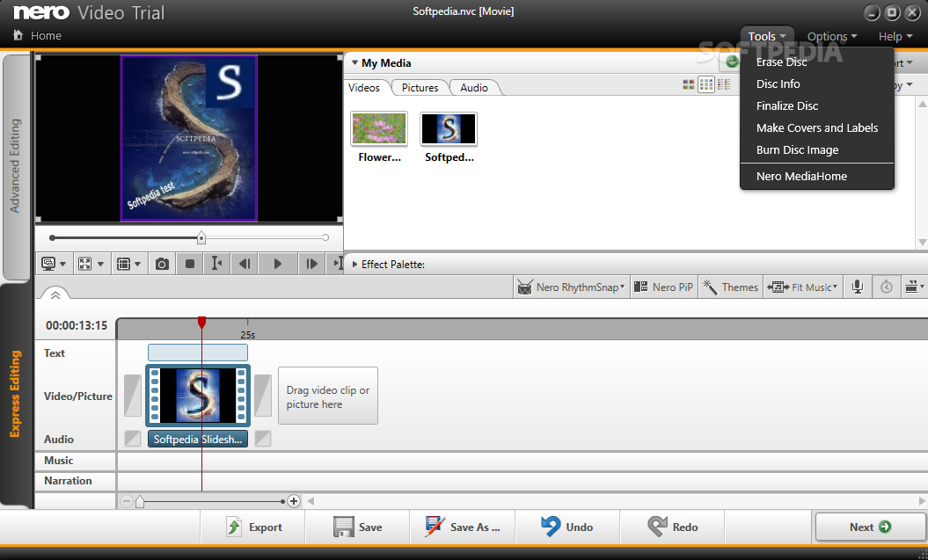Click the Drag video clip placeholder
The width and height of the screenshot is (928, 560).
[328, 396]
